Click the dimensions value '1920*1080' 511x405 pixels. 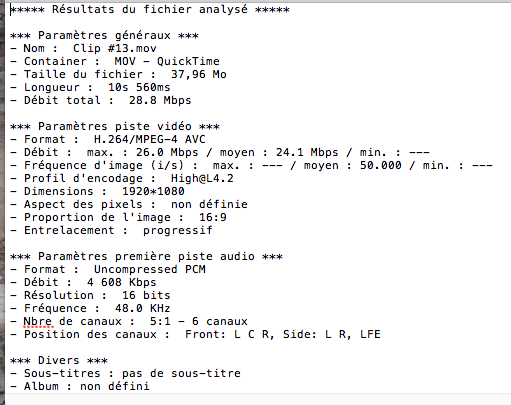pos(153,191)
